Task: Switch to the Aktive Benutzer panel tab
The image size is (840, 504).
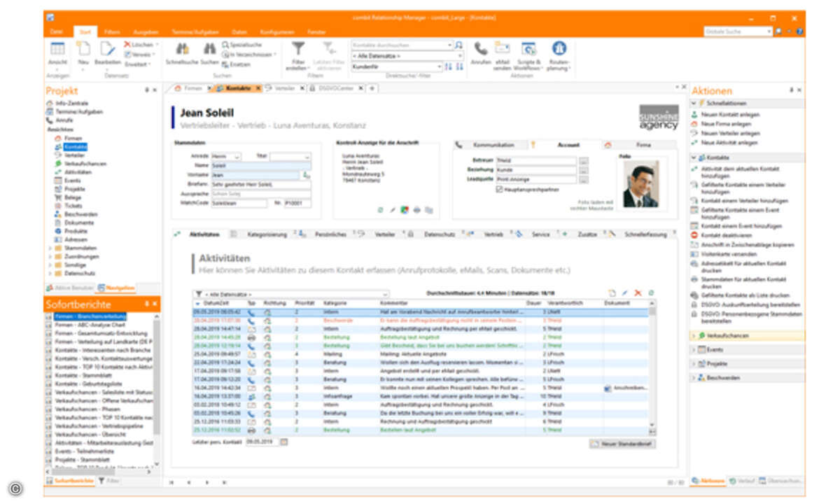Action: 70,288
